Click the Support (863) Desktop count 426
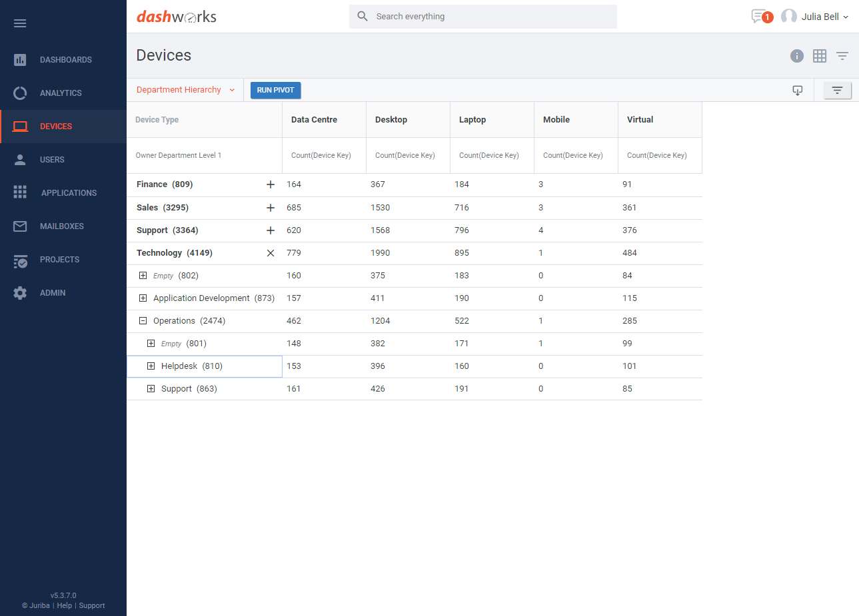 378,389
